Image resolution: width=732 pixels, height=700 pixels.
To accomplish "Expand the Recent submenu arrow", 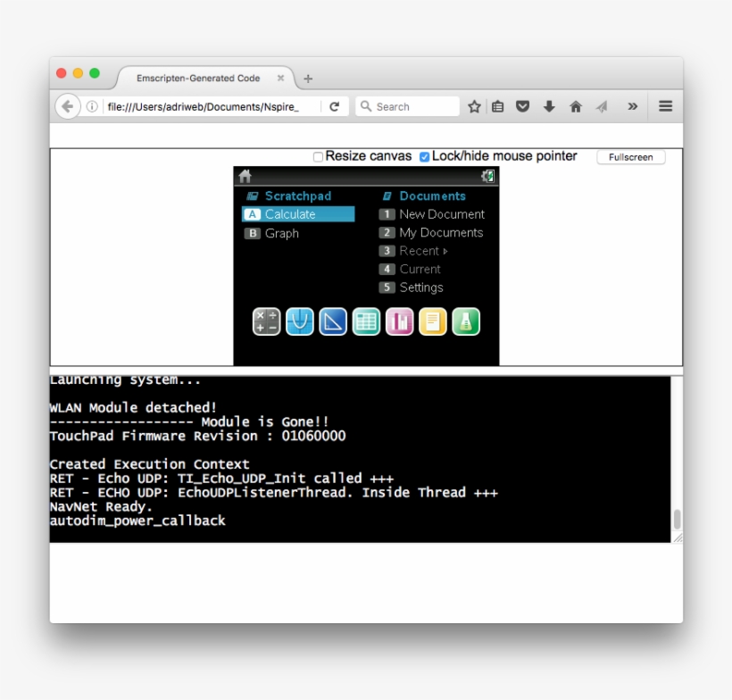I will pyautogui.click(x=445, y=251).
